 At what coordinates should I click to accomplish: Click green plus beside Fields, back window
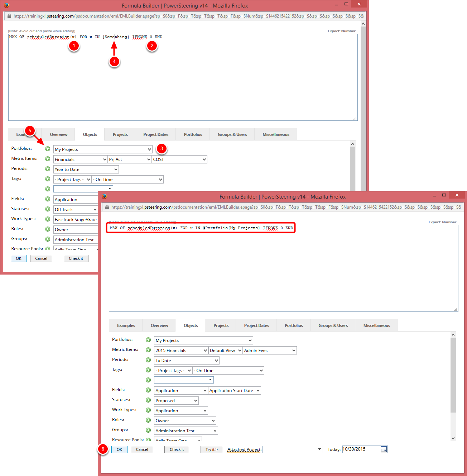tap(48, 199)
